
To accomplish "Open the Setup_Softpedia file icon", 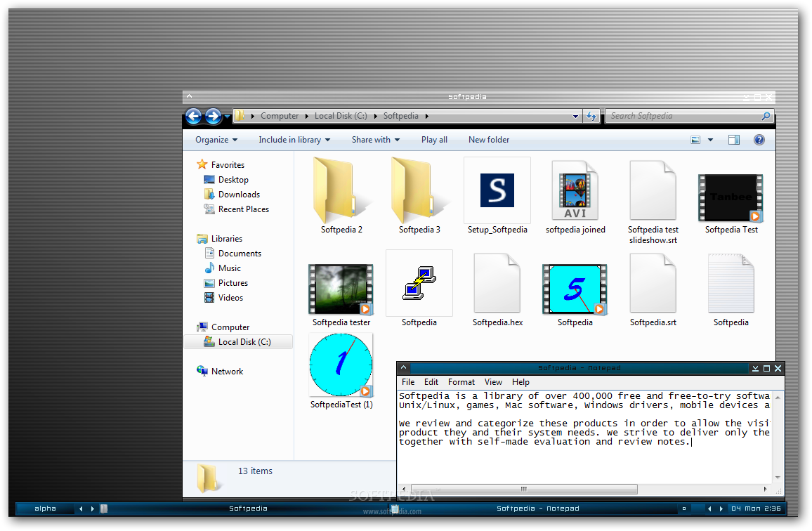I will coord(497,190).
